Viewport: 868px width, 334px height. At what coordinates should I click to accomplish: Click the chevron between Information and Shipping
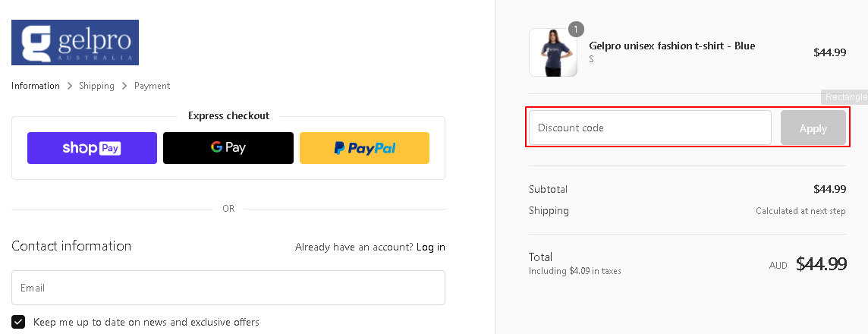point(70,86)
